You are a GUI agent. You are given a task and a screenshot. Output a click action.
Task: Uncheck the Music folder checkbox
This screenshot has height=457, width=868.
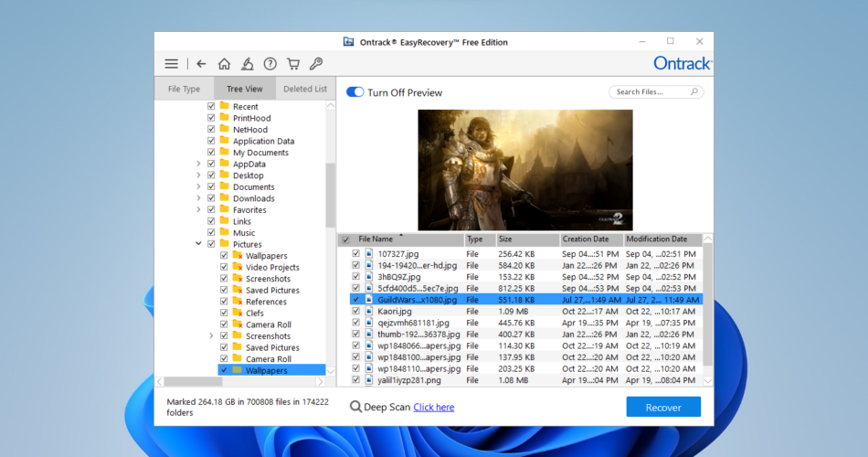click(211, 233)
